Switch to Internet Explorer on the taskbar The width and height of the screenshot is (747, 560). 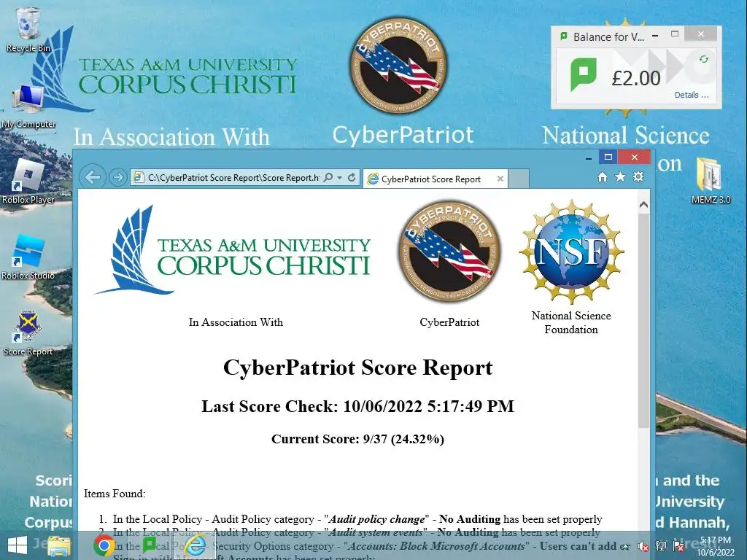coord(194,545)
